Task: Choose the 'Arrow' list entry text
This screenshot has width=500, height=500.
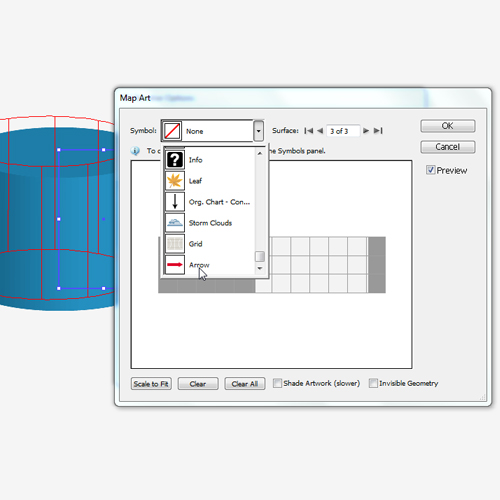Action: pyautogui.click(x=199, y=265)
